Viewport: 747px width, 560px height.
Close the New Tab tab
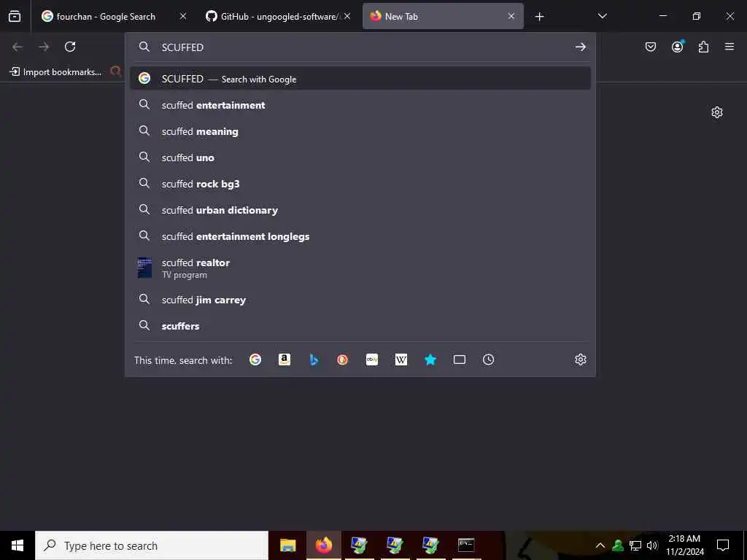pos(511,16)
